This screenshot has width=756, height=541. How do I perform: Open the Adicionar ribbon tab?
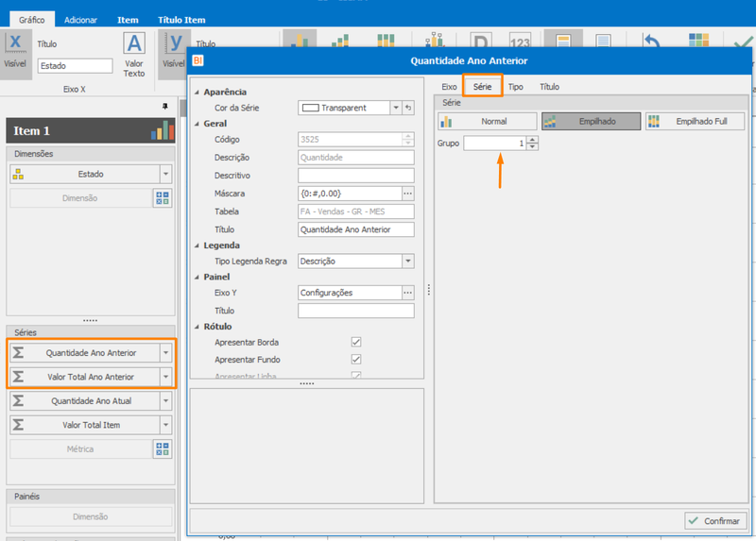click(80, 20)
